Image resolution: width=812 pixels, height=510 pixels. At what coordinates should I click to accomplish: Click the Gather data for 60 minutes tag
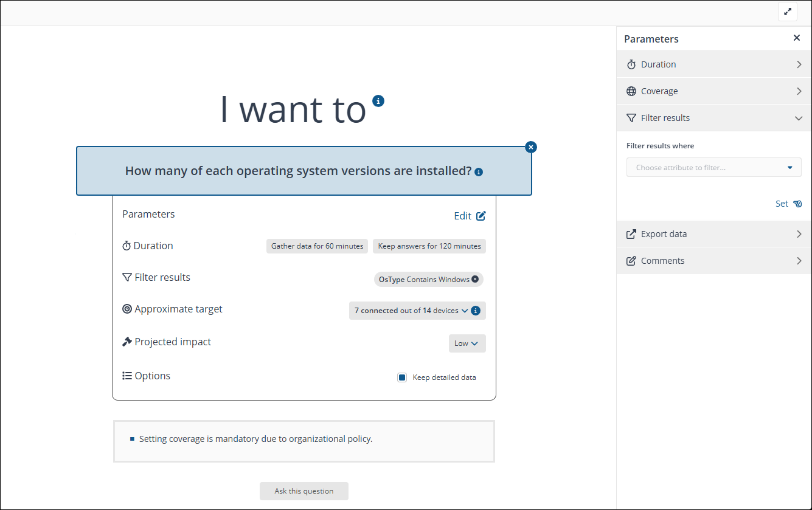click(x=317, y=246)
